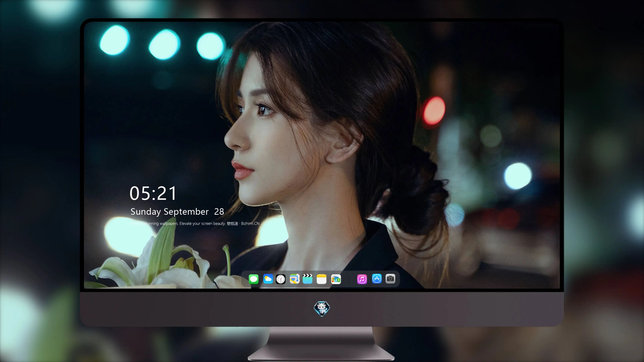Open the Clock app icon
644x362 pixels.
coord(281,279)
